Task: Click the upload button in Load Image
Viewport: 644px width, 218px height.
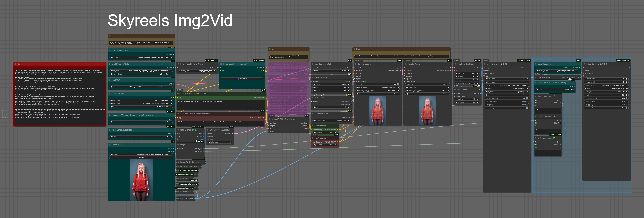Action: click(x=141, y=157)
